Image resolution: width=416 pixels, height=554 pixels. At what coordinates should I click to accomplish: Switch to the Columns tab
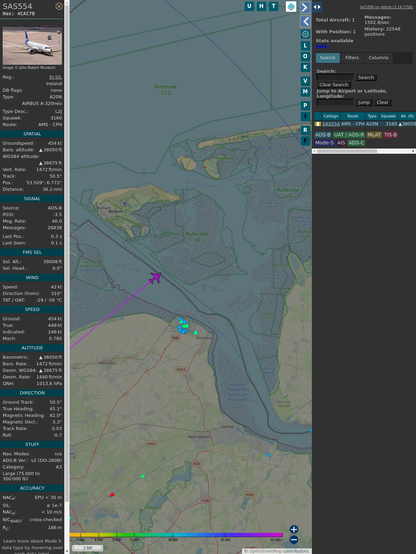[x=378, y=58]
